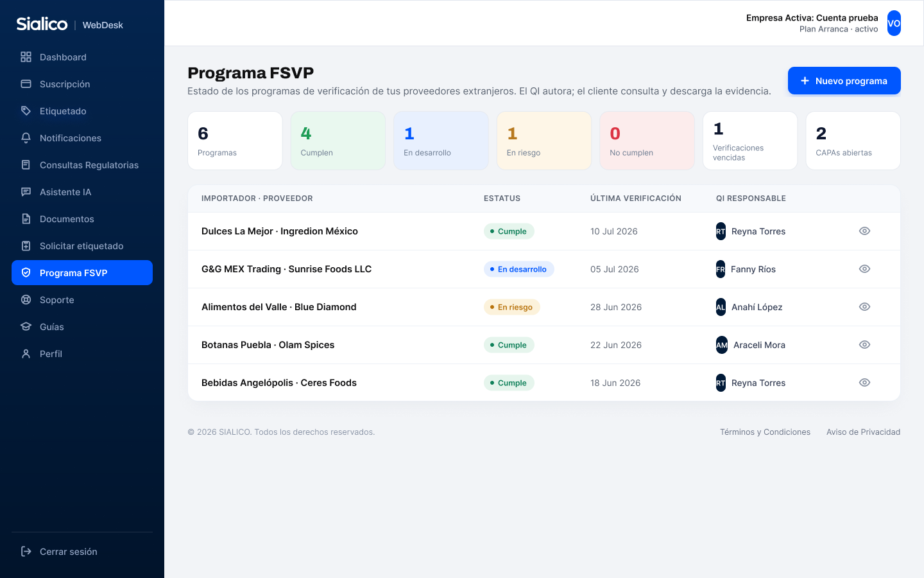The image size is (924, 578).
Task: Create a program with Nuevo programa button
Action: pyautogui.click(x=844, y=81)
